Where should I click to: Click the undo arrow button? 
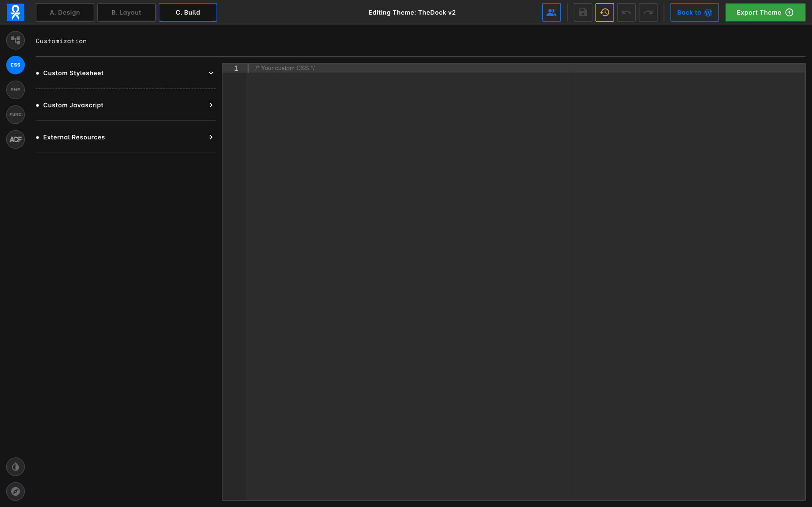(626, 12)
